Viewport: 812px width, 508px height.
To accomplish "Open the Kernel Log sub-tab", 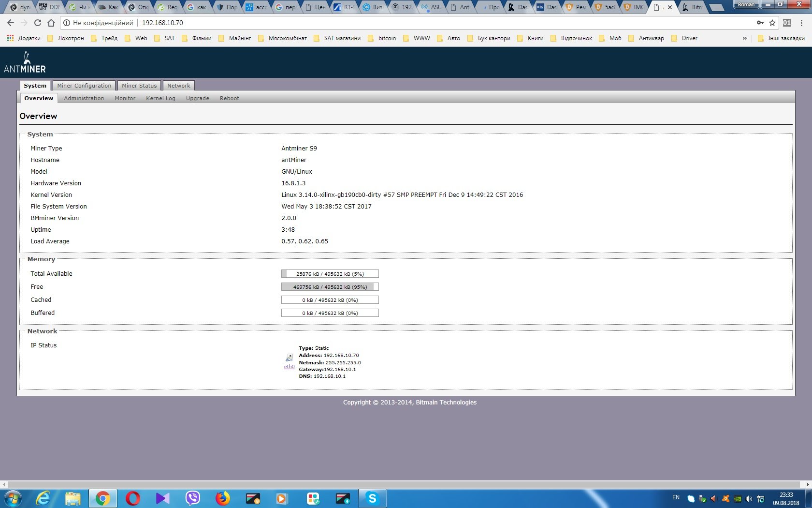I will 160,98.
